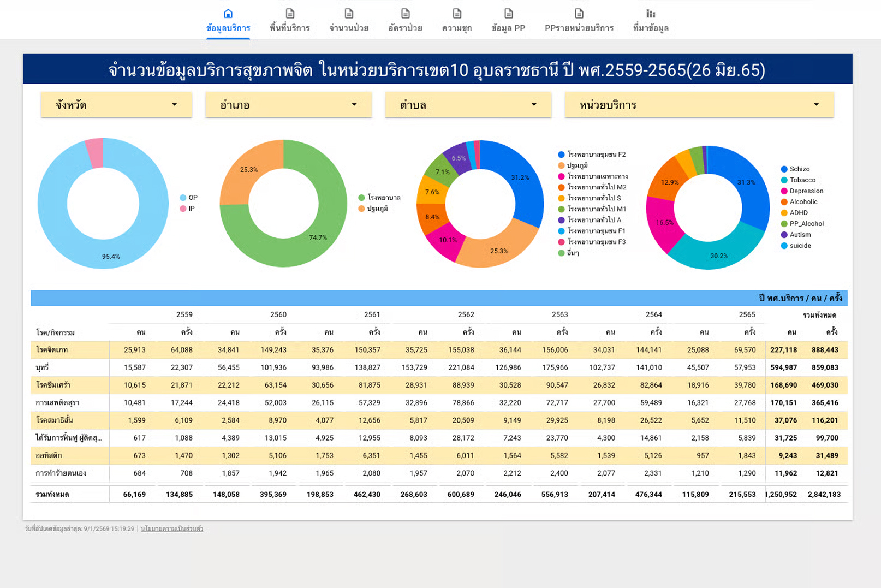Toggle the Tobacco legend entry

point(802,180)
